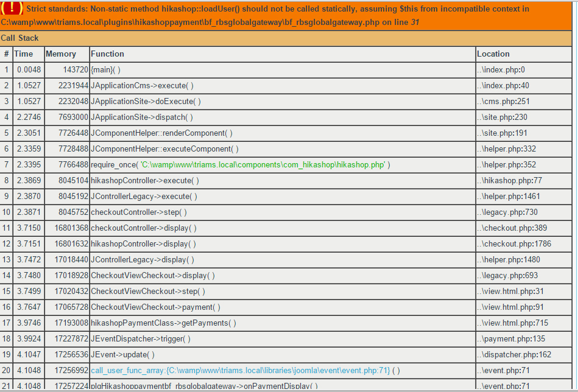Click location '..\view.html.php:715'
The height and width of the screenshot is (392, 578).
tap(512, 323)
